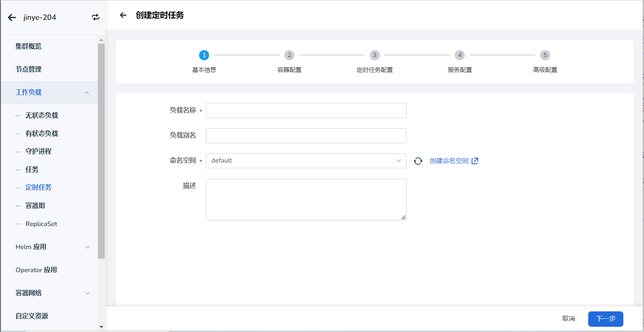Click the 容器配置 step label
The height and width of the screenshot is (332, 644).
pyautogui.click(x=289, y=70)
